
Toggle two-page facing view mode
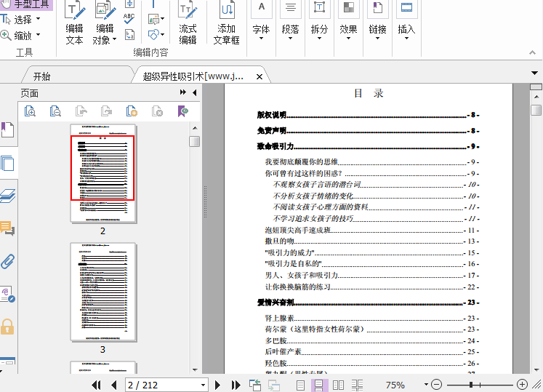[x=339, y=385]
